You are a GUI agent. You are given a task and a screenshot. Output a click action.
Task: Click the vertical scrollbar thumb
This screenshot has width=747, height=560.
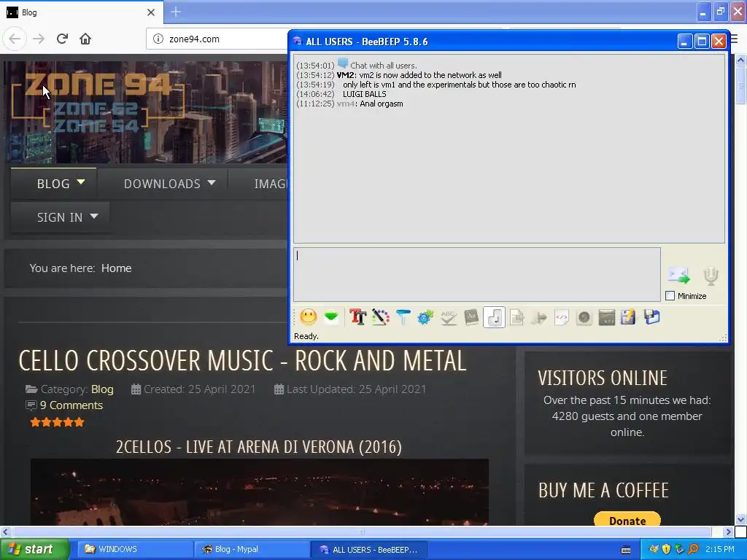pos(741,85)
